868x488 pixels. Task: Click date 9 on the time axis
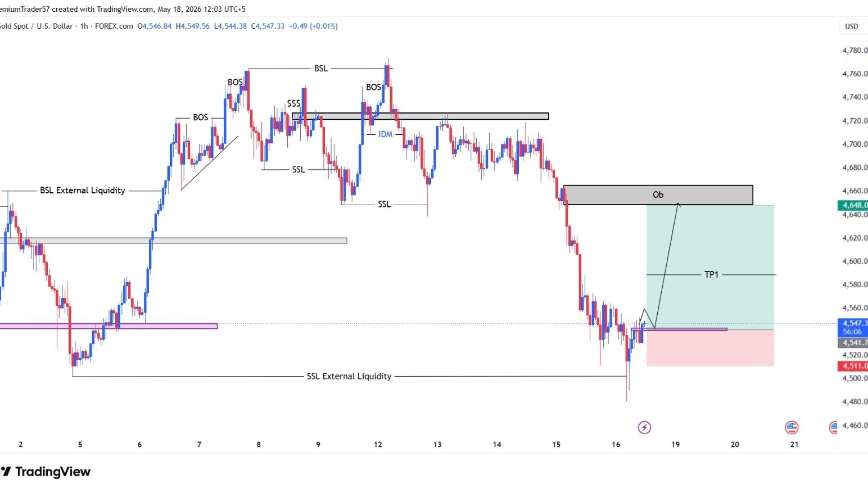pyautogui.click(x=318, y=444)
